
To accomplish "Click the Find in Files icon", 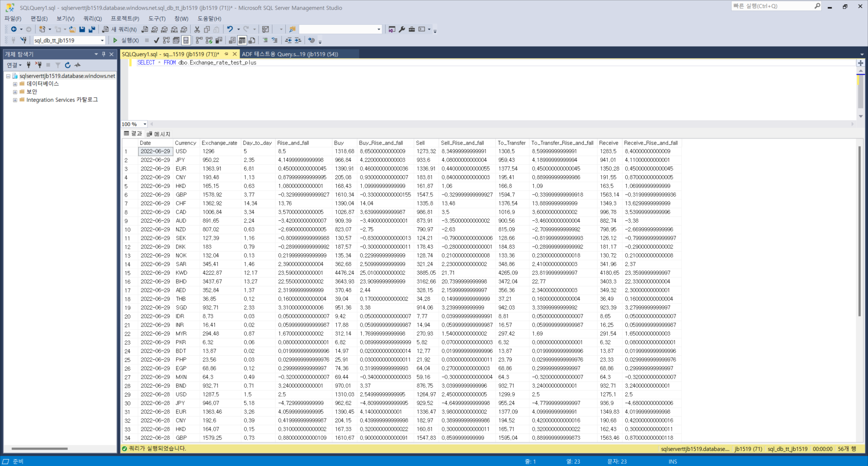I will (292, 29).
